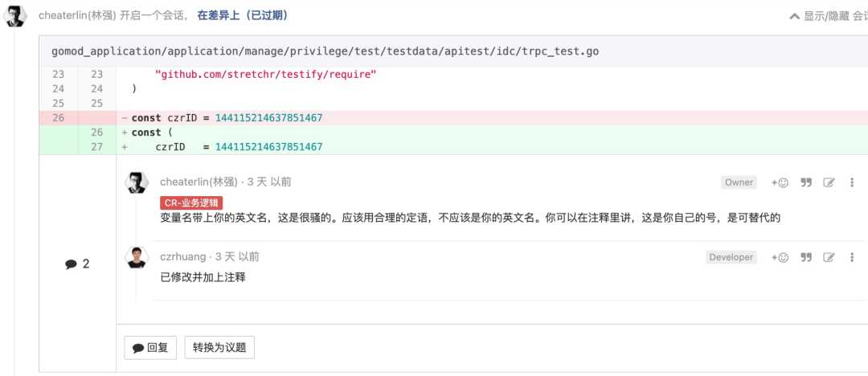Click the comment count bubble icon showing 2
Image resolution: width=868 pixels, height=376 pixels.
point(71,264)
